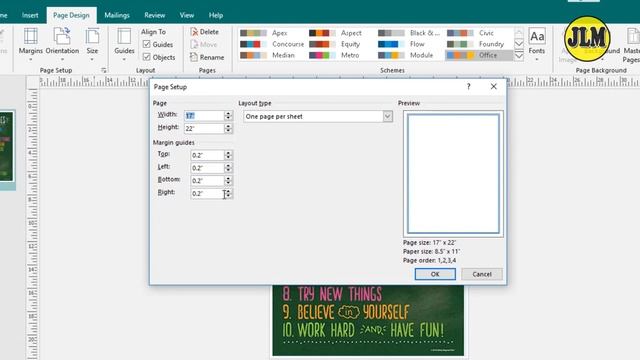Apply the Equity color scheme

[x=340, y=44]
